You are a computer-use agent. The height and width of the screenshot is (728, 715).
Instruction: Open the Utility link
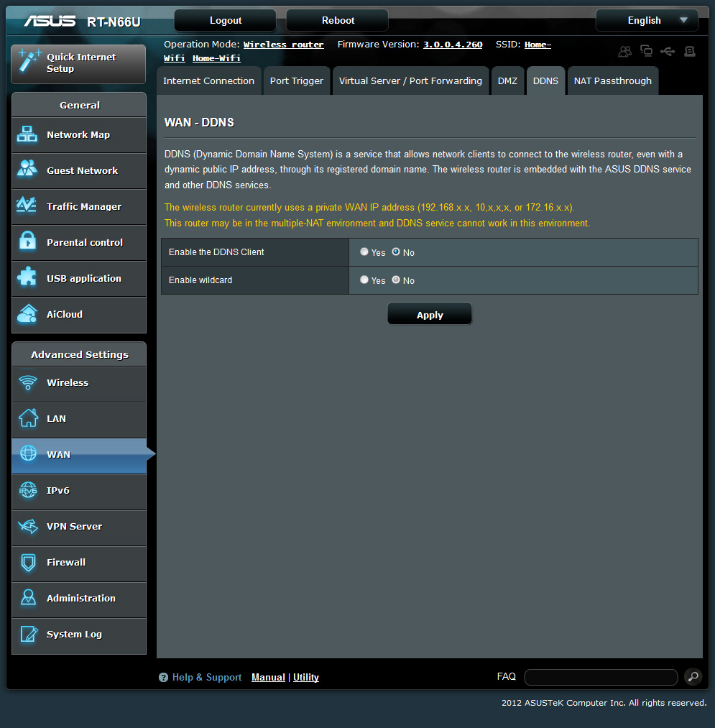click(306, 678)
